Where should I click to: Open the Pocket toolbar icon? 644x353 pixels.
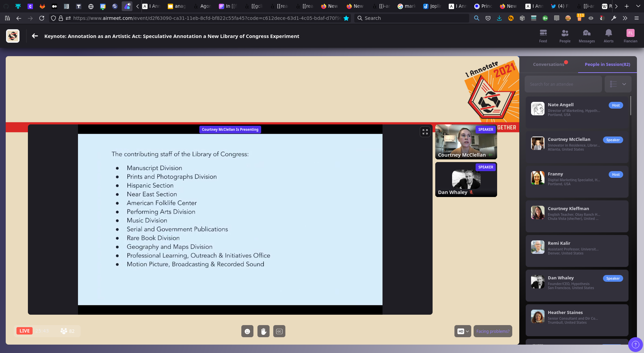click(488, 18)
